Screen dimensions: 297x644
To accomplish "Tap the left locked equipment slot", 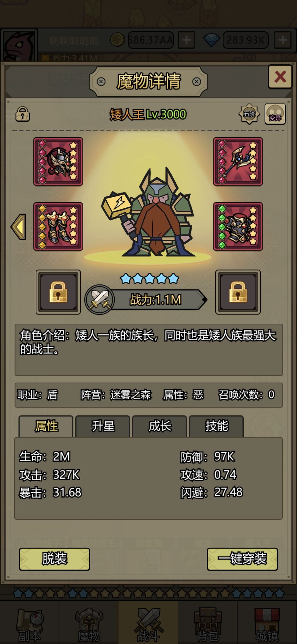I will tap(58, 292).
